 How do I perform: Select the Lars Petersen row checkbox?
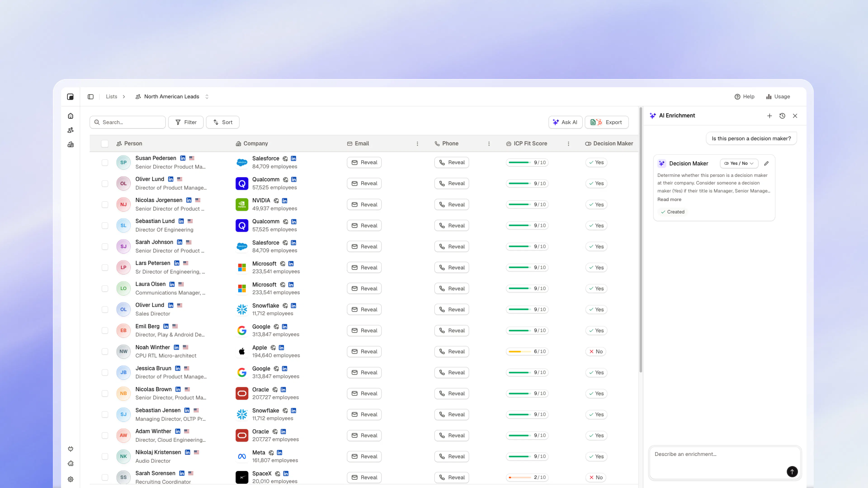click(x=105, y=268)
